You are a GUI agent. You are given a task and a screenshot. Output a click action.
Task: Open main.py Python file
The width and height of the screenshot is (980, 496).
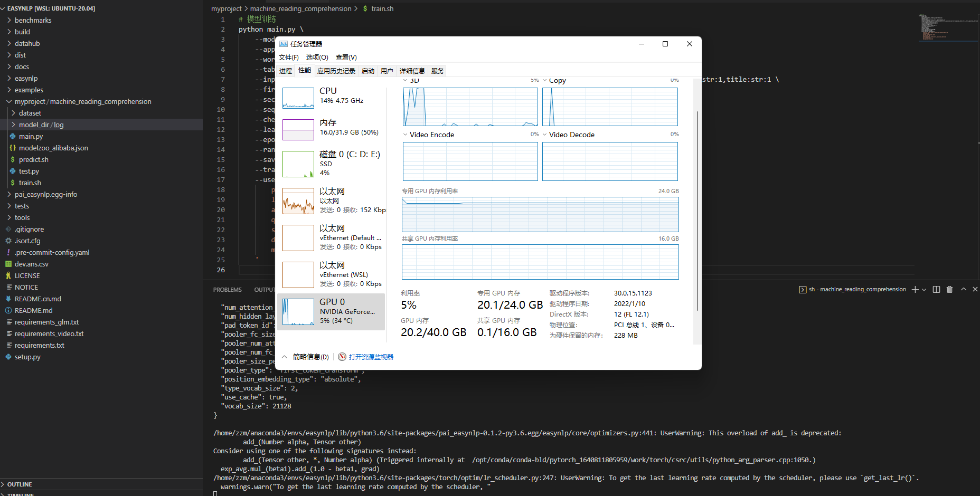point(101,136)
